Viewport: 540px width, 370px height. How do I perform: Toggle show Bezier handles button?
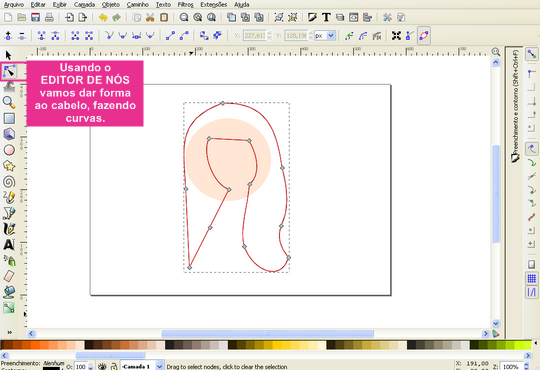(x=410, y=36)
